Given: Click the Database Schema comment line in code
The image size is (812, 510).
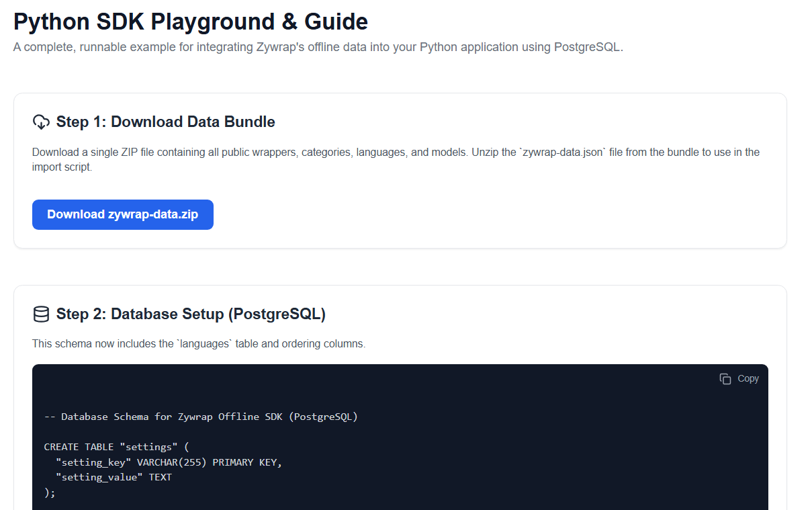Looking at the screenshot, I should pos(201,417).
